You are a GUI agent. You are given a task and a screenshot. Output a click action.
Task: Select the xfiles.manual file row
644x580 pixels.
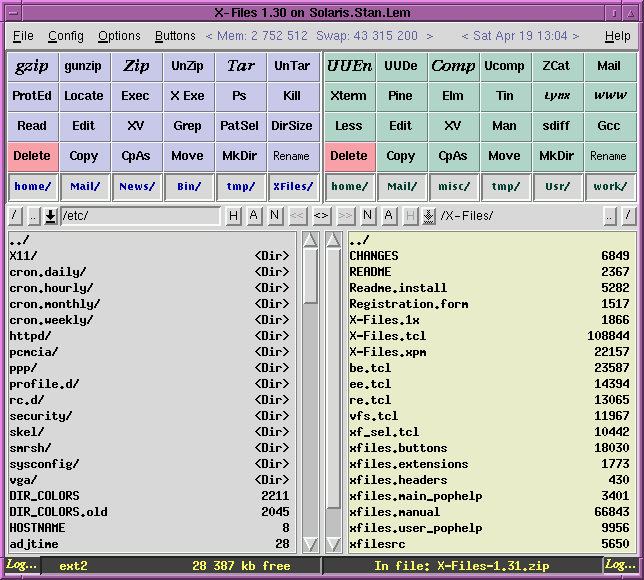coord(490,512)
